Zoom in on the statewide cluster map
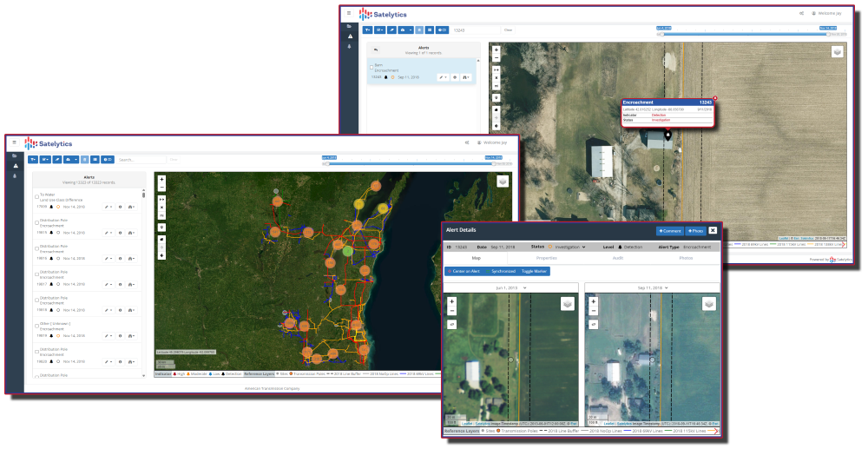 [x=161, y=180]
